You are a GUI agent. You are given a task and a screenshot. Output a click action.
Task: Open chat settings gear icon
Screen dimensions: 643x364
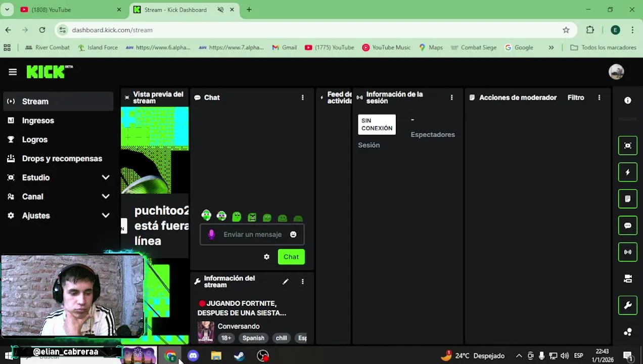pos(266,257)
